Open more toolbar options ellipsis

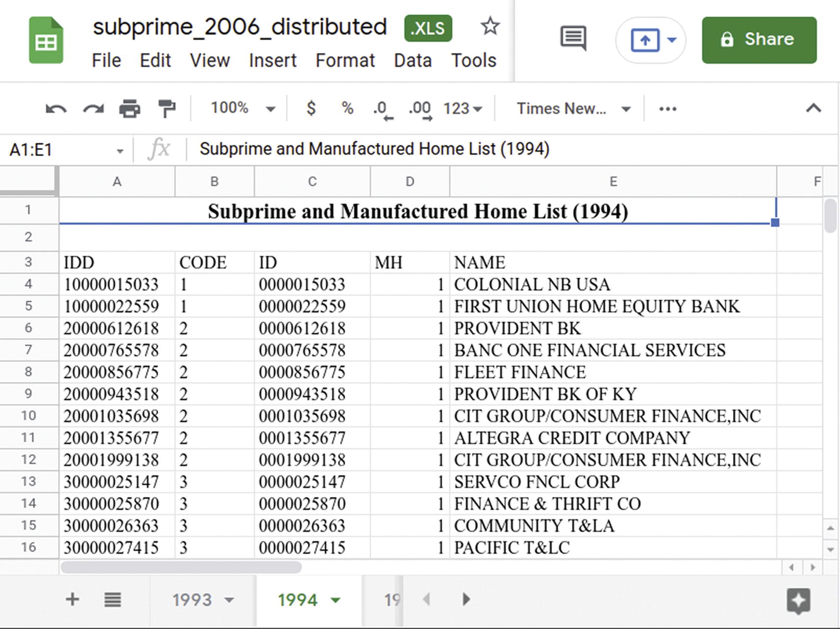tap(668, 108)
